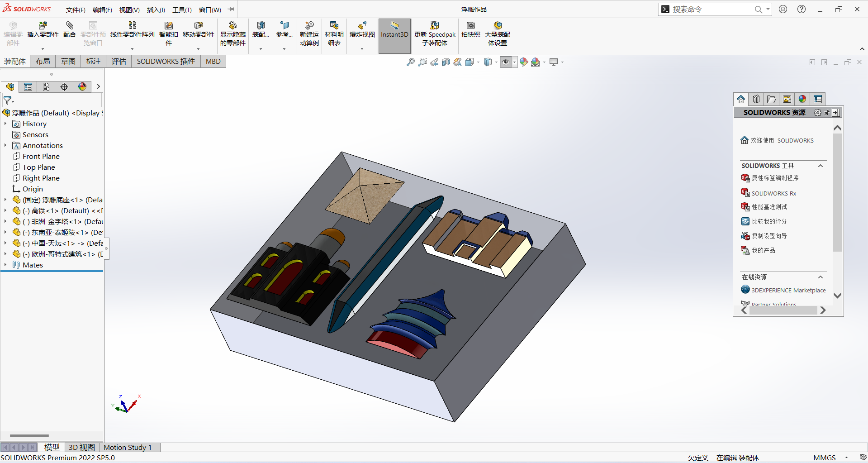Take a Snapshot (拍快照)
The image size is (868, 463).
470,30
